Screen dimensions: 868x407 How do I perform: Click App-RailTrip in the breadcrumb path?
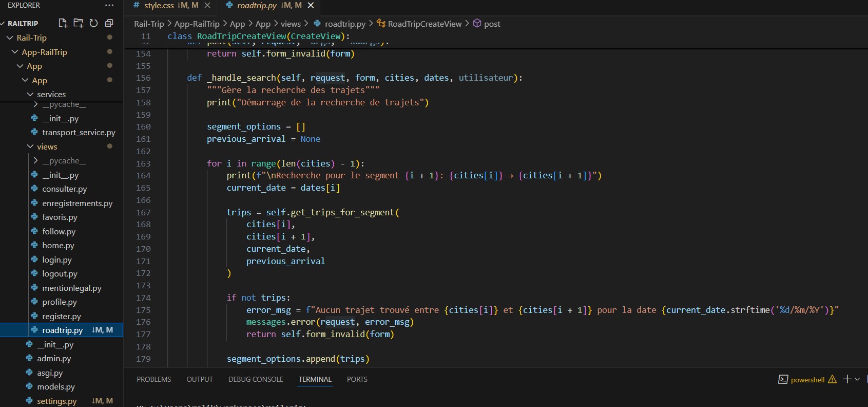[197, 24]
